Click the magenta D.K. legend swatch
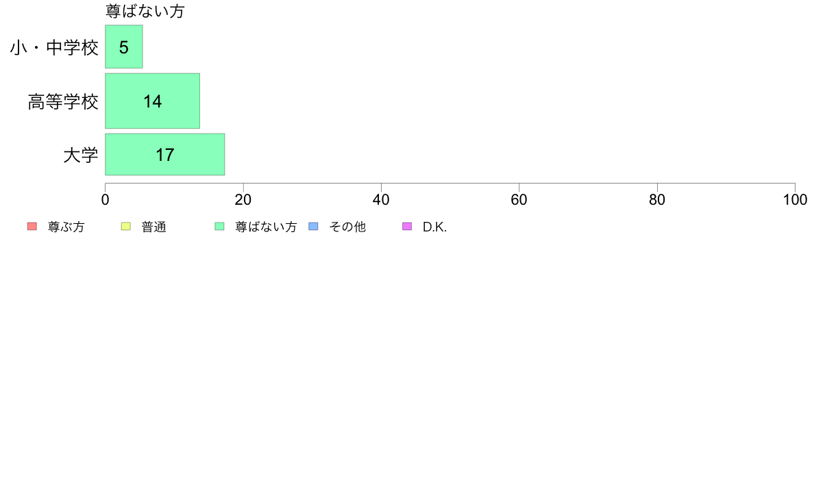This screenshot has width=814, height=504. coord(407,226)
